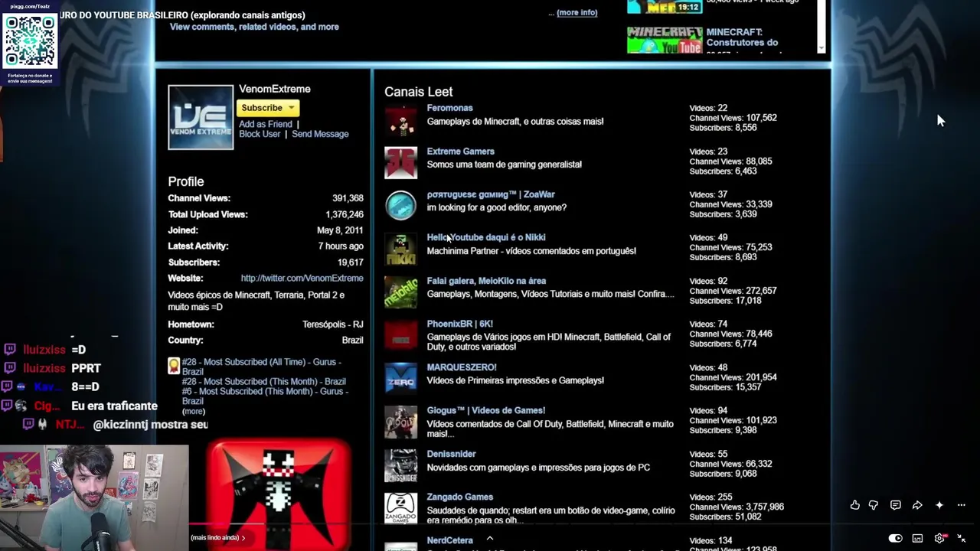Seek on the video progress bar
Viewport: 980px width, 551px height.
point(490,525)
